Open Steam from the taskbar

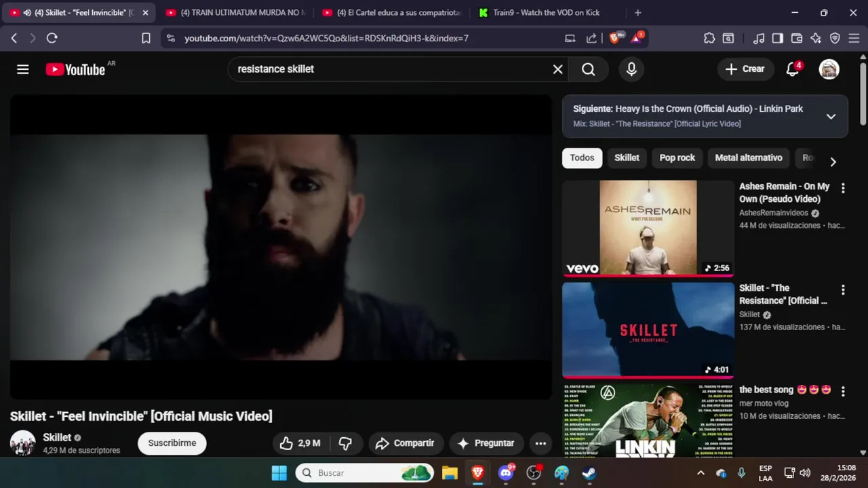589,473
